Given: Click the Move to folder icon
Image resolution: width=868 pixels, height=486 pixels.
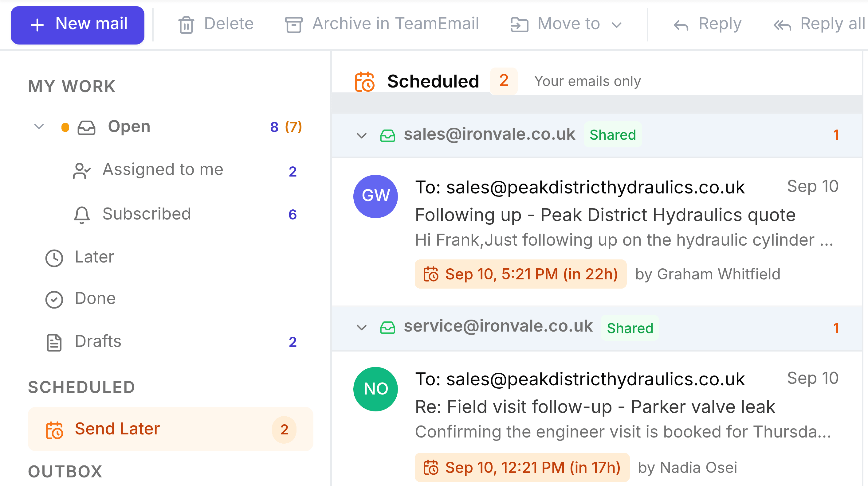Looking at the screenshot, I should coord(519,25).
